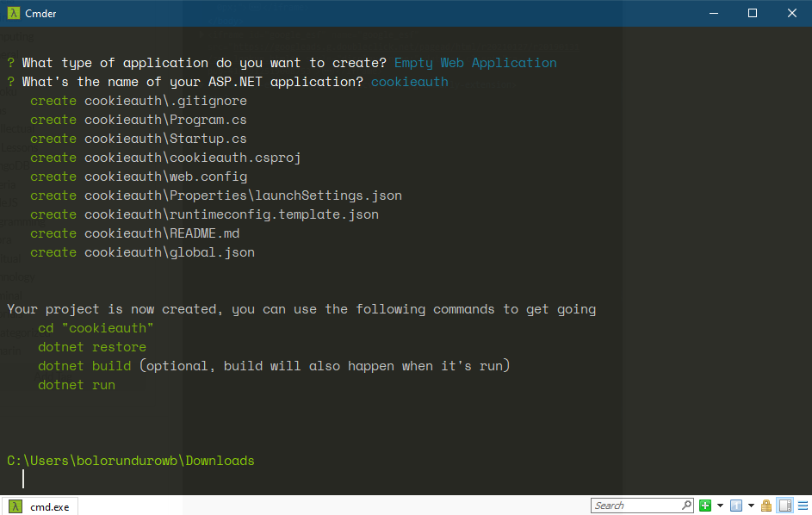This screenshot has width=812, height=515.
Task: Click the prompt path C:\Users\bolorundurowb\Downloads
Action: pos(131,461)
